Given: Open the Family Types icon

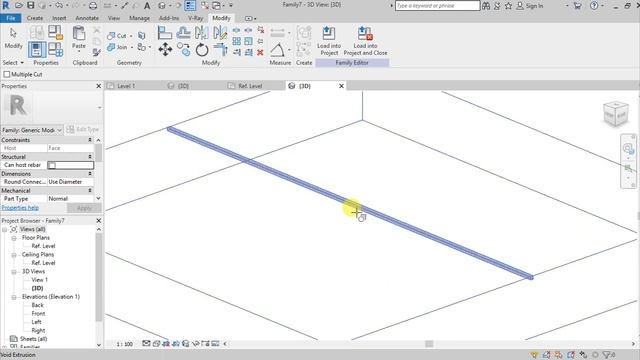Looking at the screenshot, I should coord(55,49).
